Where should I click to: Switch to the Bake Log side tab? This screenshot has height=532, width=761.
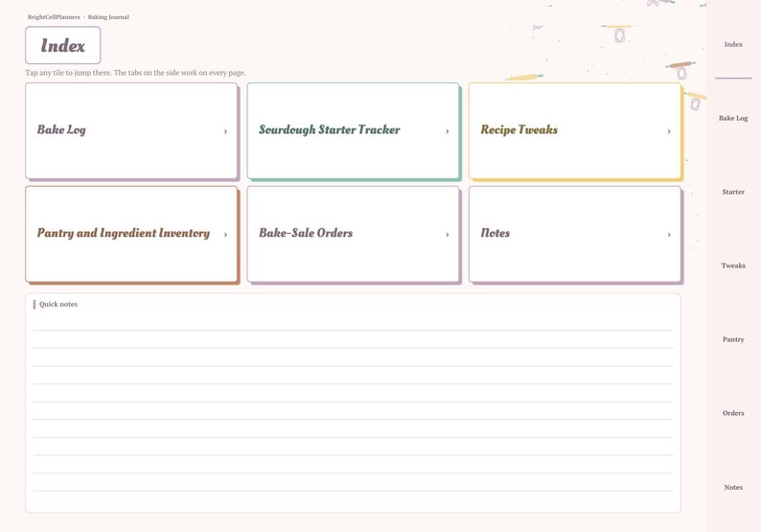tap(733, 118)
